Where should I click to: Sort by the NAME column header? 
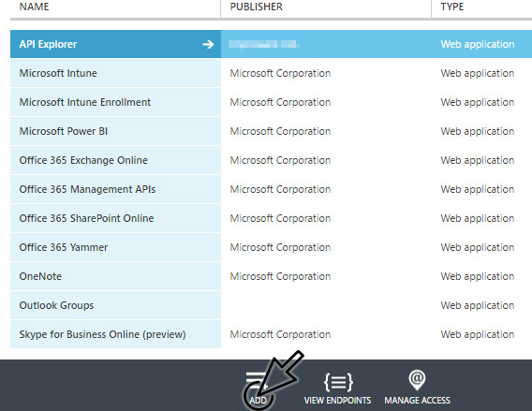(x=34, y=7)
